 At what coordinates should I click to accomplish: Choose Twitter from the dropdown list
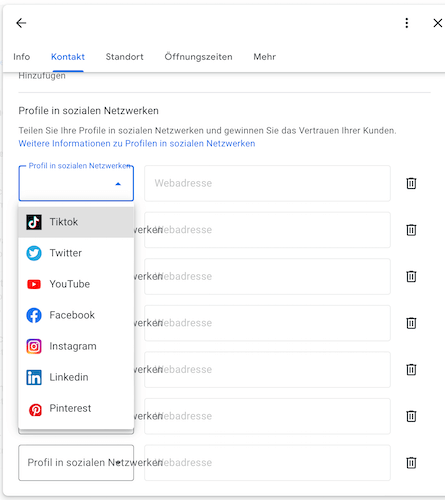(x=76, y=253)
